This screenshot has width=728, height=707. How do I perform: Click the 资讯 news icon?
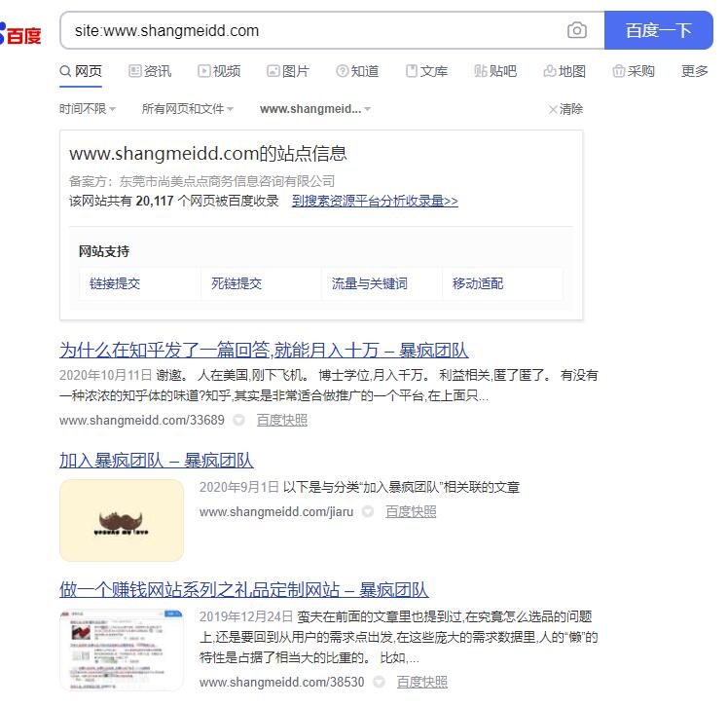(x=134, y=71)
